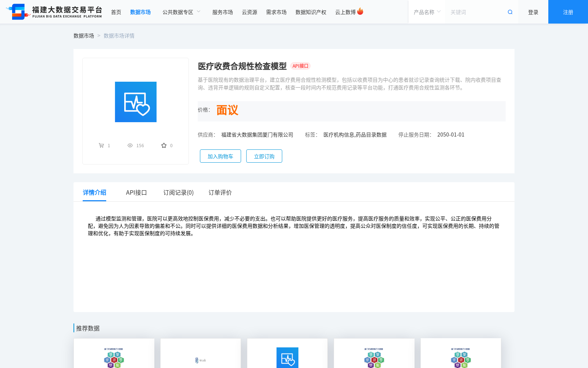Viewport: 588px width, 368px height.
Task: Click the 注册 button
Action: [x=568, y=12]
